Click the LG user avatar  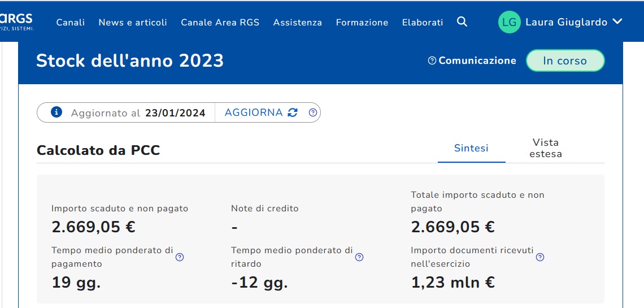[x=509, y=22]
